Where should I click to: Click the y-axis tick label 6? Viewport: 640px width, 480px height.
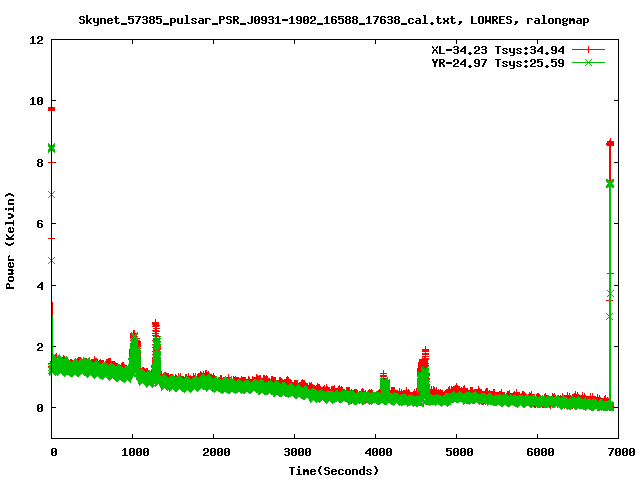coord(40,224)
